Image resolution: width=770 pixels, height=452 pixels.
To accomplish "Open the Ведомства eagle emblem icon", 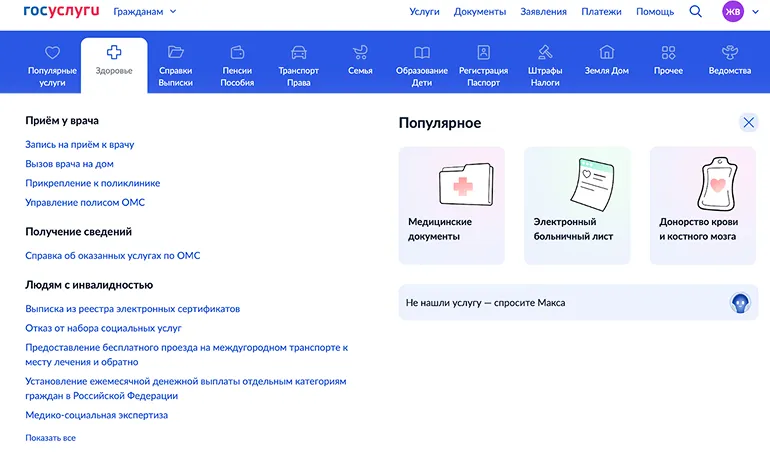I will [x=730, y=52].
